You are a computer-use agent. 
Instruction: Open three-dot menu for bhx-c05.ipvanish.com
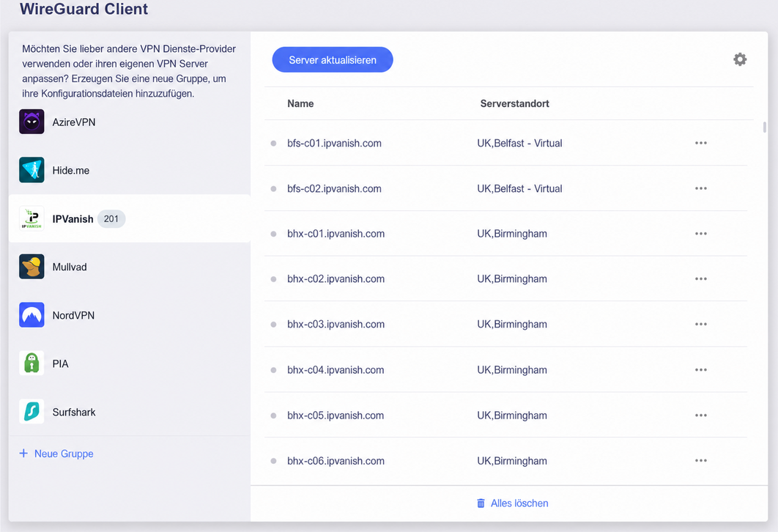coord(700,415)
